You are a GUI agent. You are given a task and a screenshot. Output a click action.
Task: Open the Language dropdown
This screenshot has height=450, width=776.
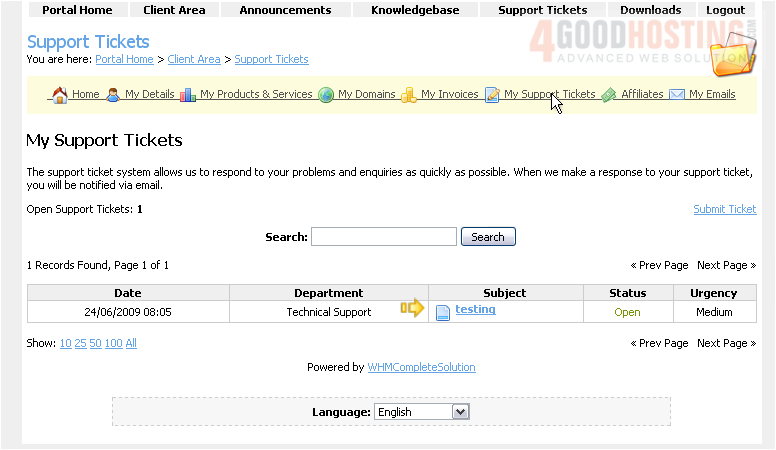(x=421, y=412)
